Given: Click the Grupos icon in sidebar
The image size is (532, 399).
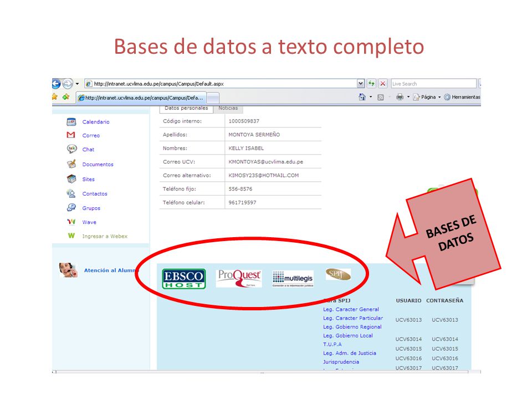Looking at the screenshot, I should tap(71, 207).
